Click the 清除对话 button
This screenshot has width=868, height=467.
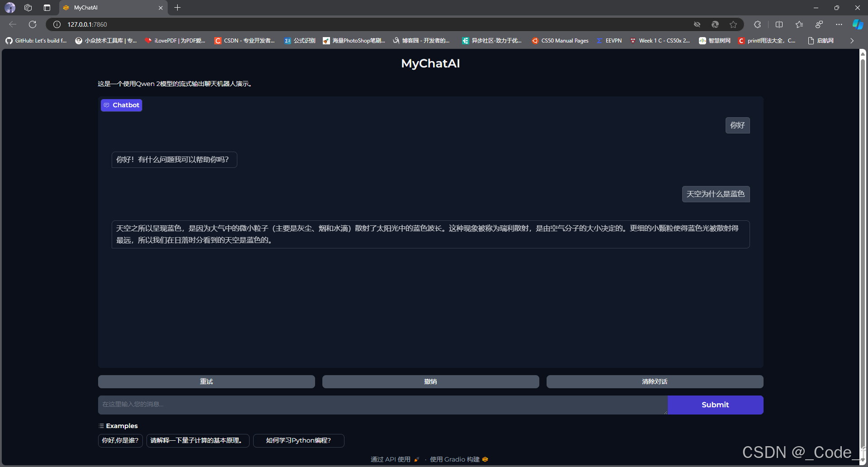click(654, 381)
